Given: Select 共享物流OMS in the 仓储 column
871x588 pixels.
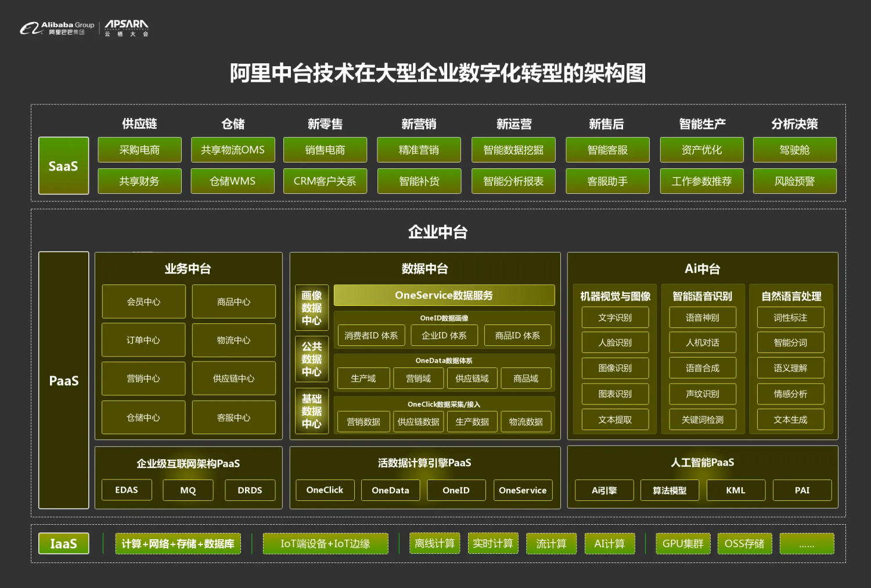Looking at the screenshot, I should (232, 150).
